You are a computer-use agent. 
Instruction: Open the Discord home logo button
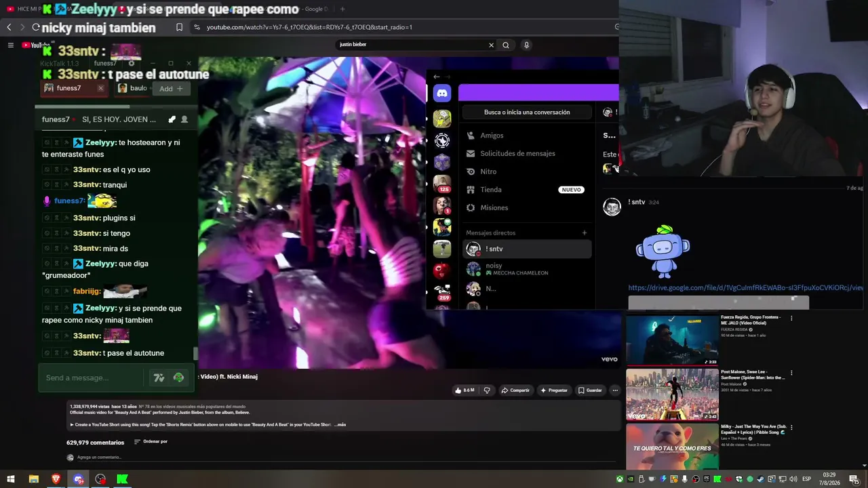442,94
